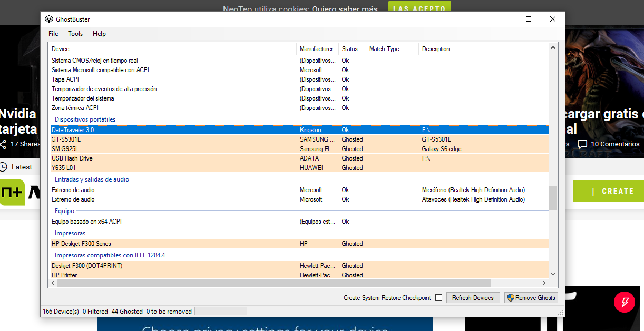The image size is (644, 331).
Task: Click 10 Comentarios text in browser page
Action: [x=615, y=144]
